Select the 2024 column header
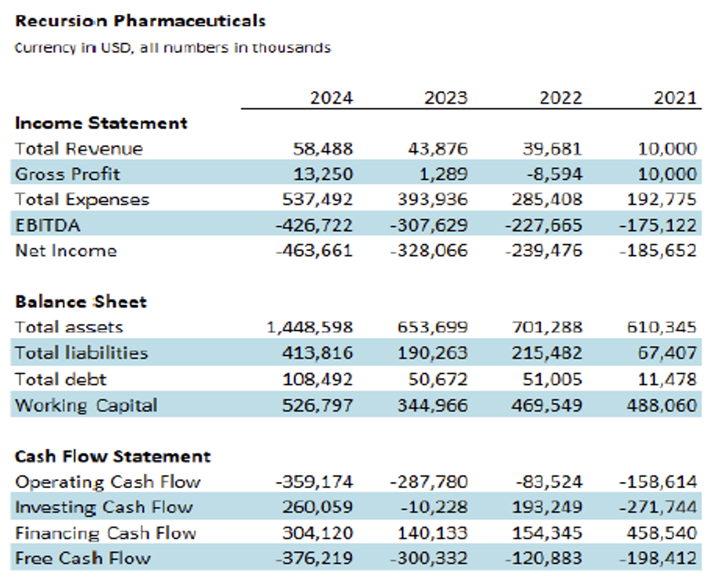Image resolution: width=726 pixels, height=588 pixels. (x=332, y=97)
